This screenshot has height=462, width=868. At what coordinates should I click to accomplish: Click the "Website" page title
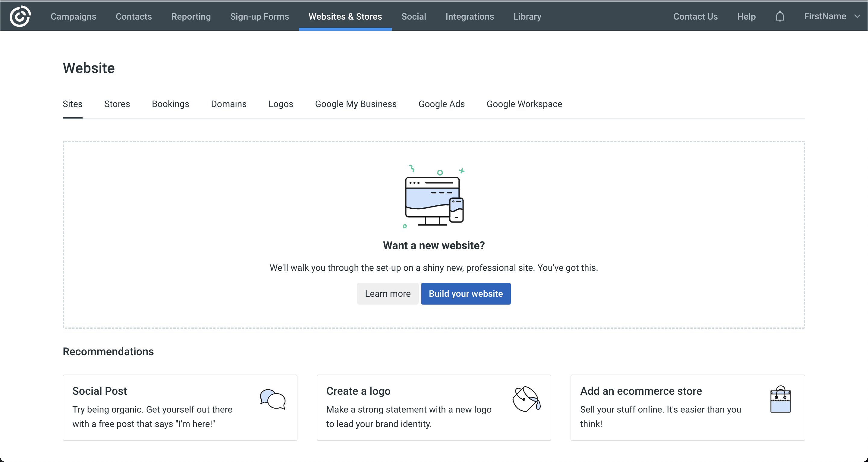(89, 68)
